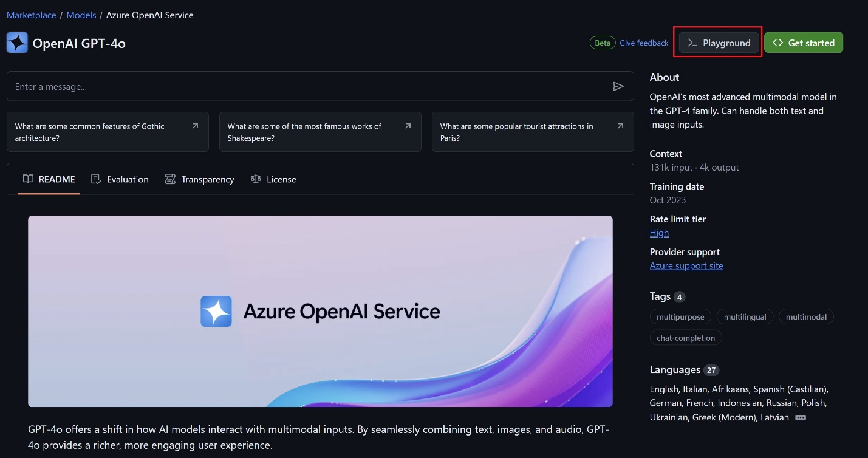Select the Paris tourist attractions sample prompt
The width and height of the screenshot is (868, 458).
pos(533,132)
